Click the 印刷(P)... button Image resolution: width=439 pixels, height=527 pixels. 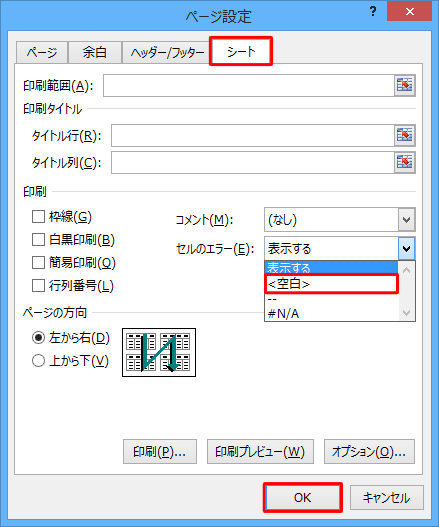tap(160, 451)
